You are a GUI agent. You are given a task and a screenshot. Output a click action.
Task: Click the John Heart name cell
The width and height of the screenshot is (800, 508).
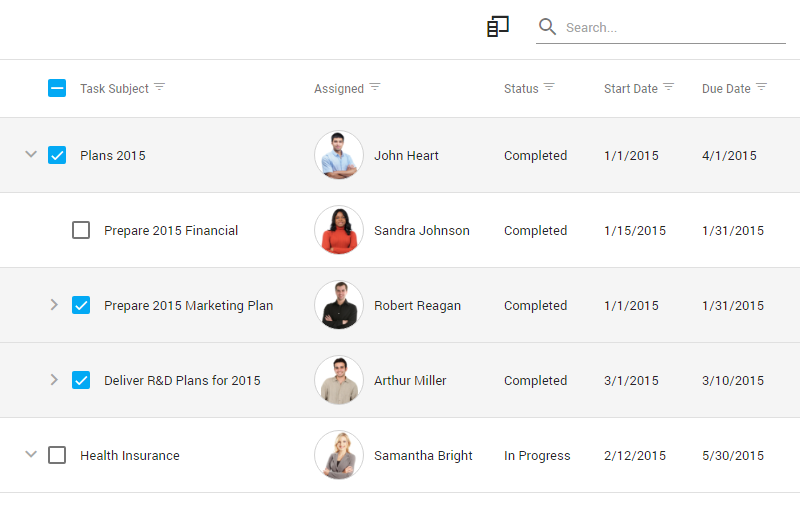click(x=406, y=156)
